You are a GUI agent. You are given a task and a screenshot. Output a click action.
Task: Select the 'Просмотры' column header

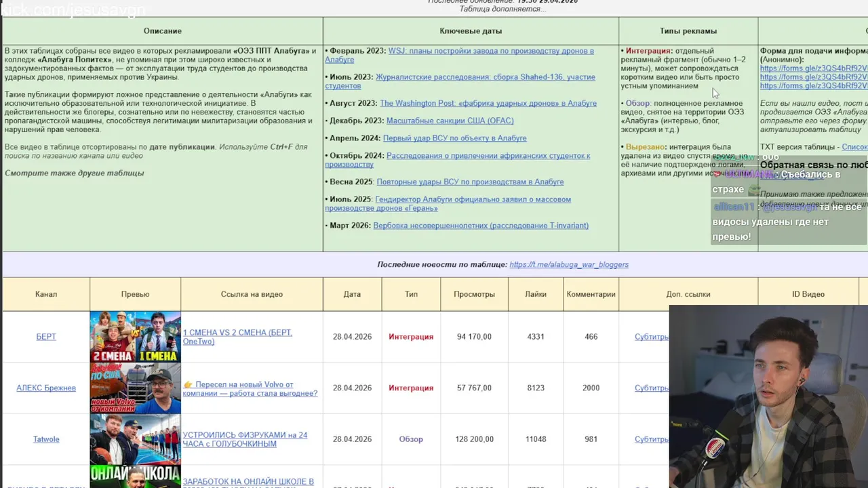tap(474, 294)
